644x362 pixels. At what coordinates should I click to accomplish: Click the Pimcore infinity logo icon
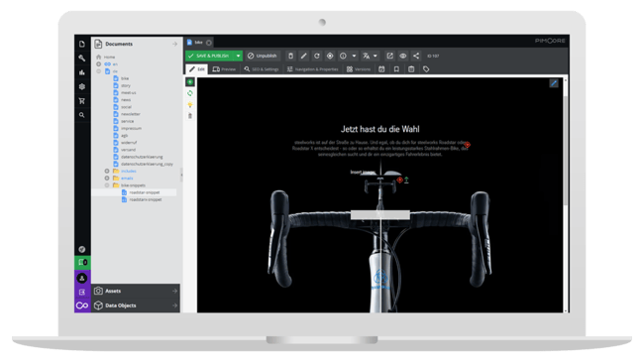[x=82, y=305]
